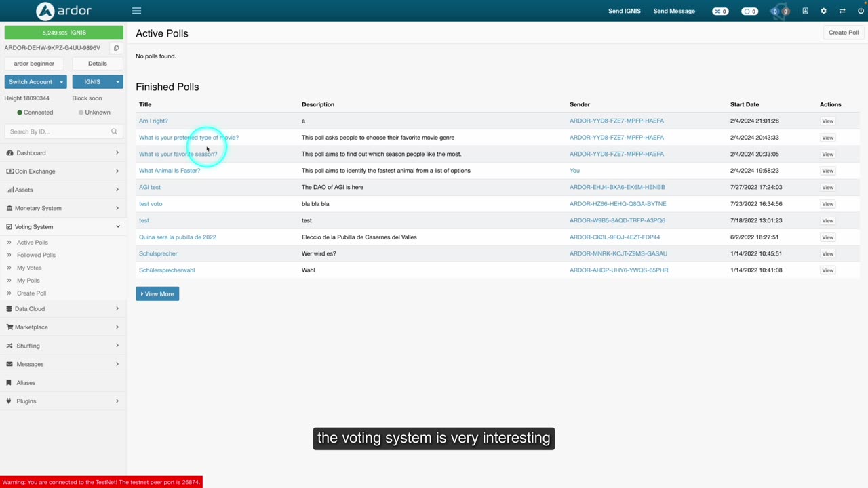Click the Aliases bookmark icon

tap(9, 383)
